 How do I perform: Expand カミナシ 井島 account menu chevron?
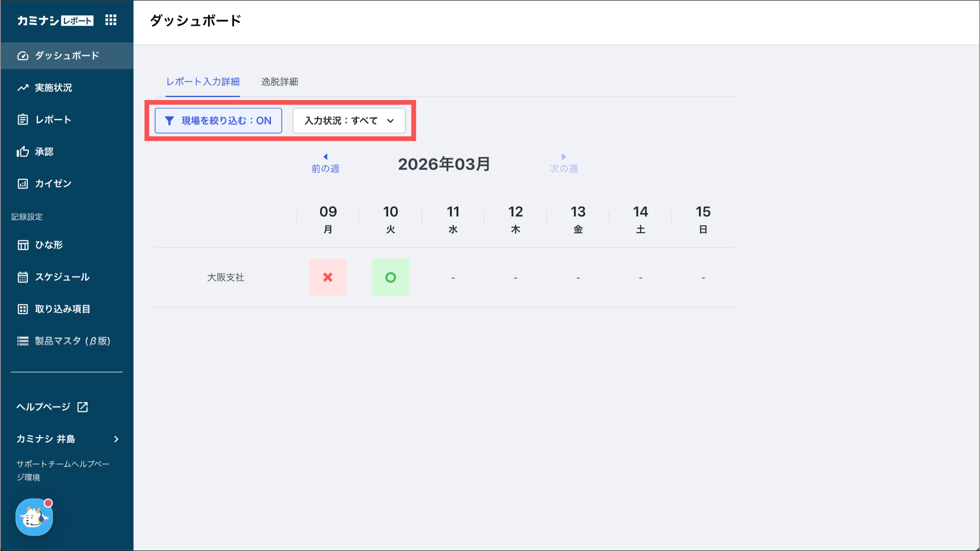tap(116, 439)
